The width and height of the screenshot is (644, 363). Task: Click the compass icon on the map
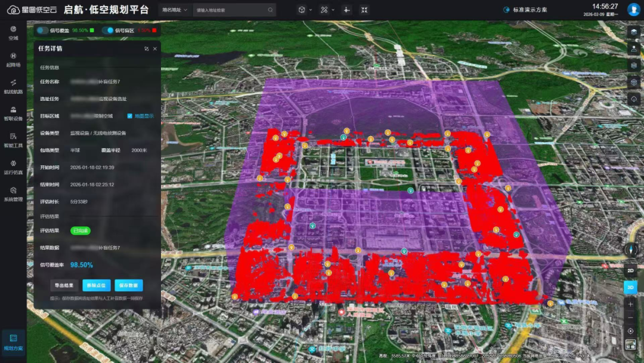pyautogui.click(x=631, y=250)
